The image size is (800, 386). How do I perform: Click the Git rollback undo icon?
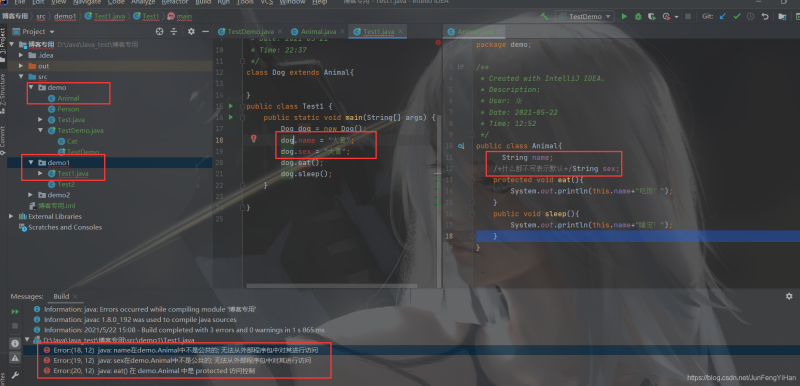pyautogui.click(x=765, y=16)
